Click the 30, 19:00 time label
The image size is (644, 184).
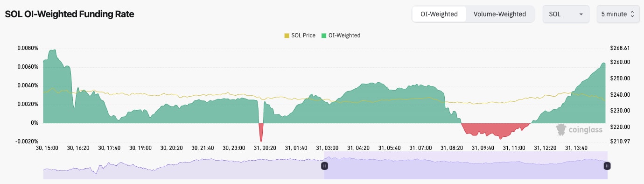pos(140,148)
